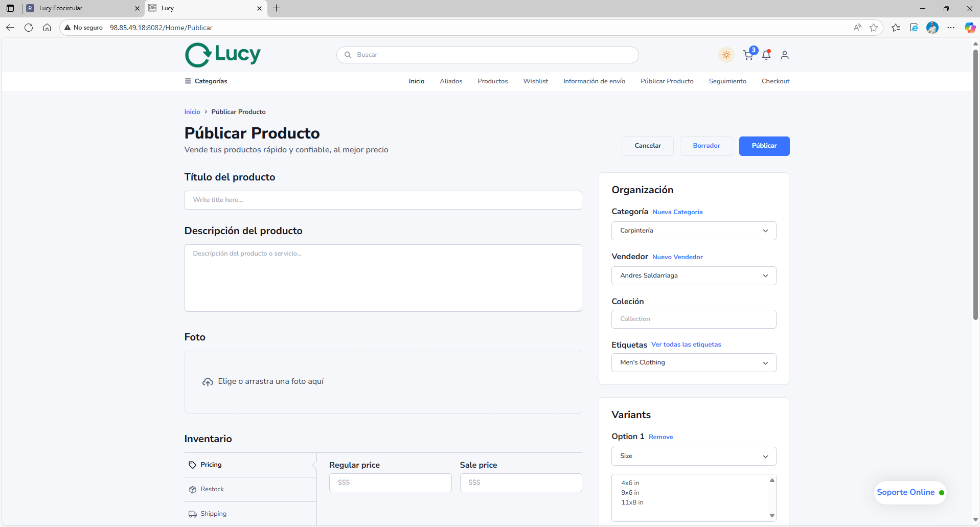Click the photo upload cloud icon
Viewport: 980px width, 527px height.
[208, 382]
